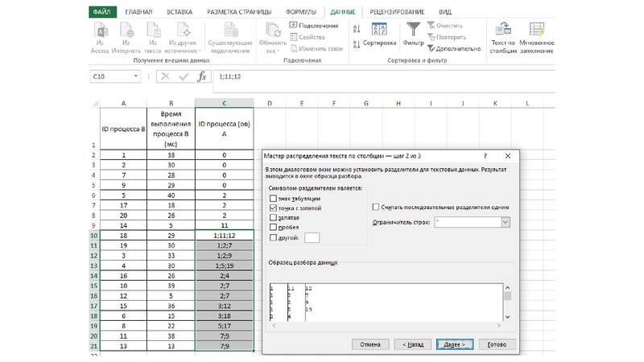Expand the Name Box dropdown arrow
Viewport: 644px width, 362px height.
(x=136, y=76)
